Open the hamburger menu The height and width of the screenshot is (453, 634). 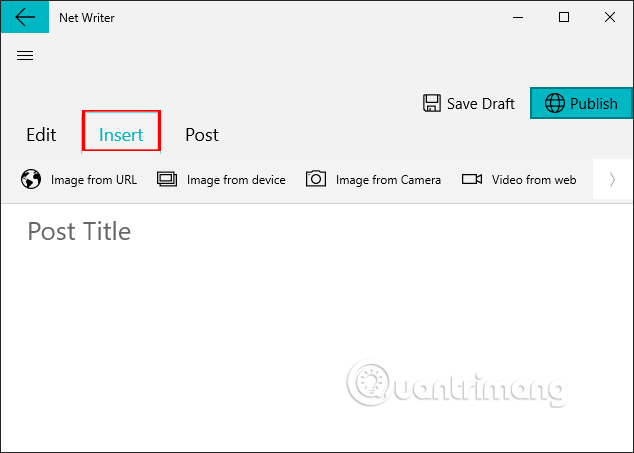click(25, 55)
